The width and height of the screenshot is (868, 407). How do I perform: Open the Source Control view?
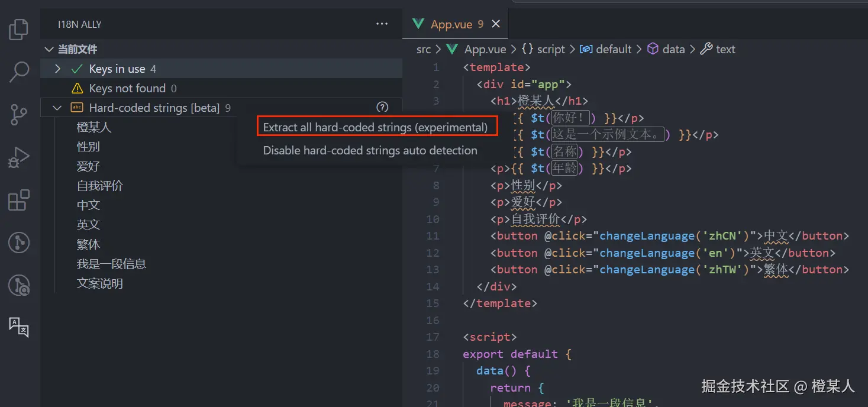click(x=19, y=115)
